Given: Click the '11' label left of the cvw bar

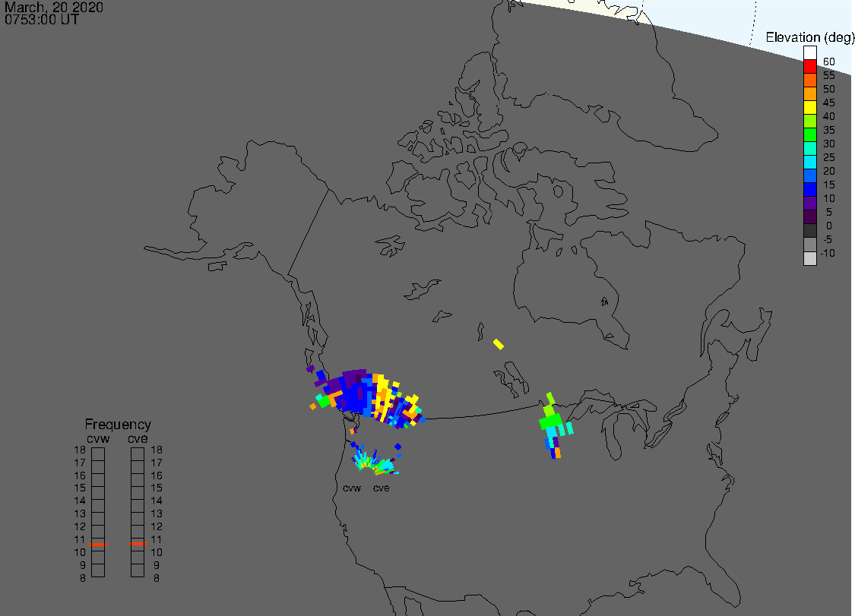Looking at the screenshot, I should click(80, 540).
